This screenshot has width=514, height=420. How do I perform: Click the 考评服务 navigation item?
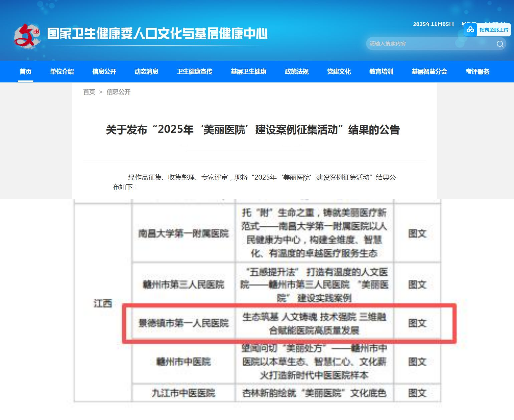coord(478,71)
